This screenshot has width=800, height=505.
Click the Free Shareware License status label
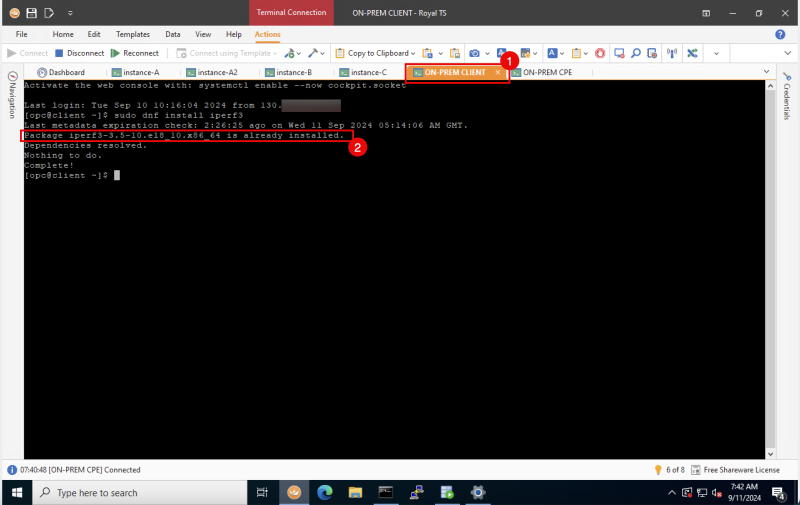click(x=741, y=469)
